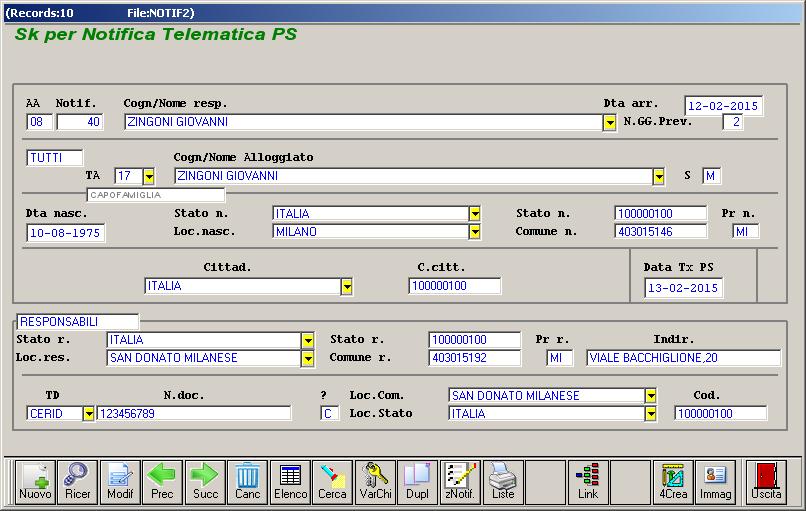Exit via the Uscita door icon
The width and height of the screenshot is (806, 511).
tap(767, 481)
